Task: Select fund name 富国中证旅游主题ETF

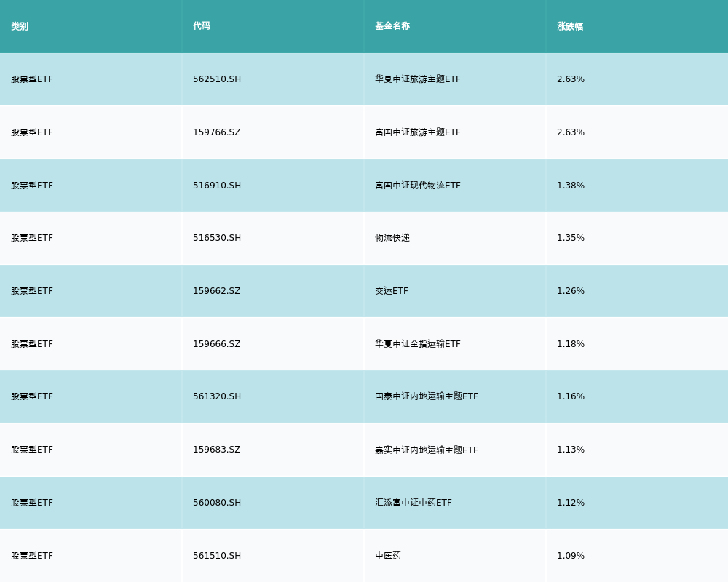Action: tap(418, 132)
